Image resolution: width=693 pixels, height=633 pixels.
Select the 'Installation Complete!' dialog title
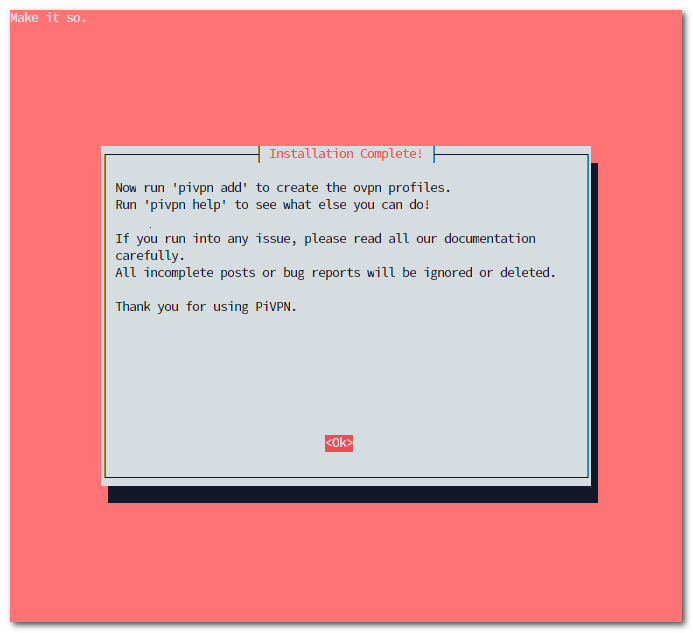(x=346, y=153)
